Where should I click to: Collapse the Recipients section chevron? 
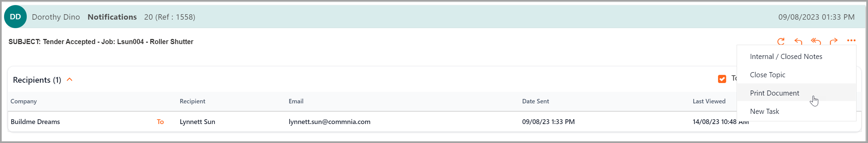pyautogui.click(x=70, y=80)
